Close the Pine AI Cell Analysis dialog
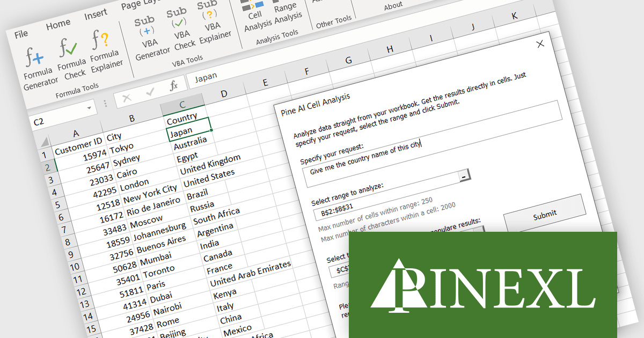The height and width of the screenshot is (338, 644). coord(540,44)
